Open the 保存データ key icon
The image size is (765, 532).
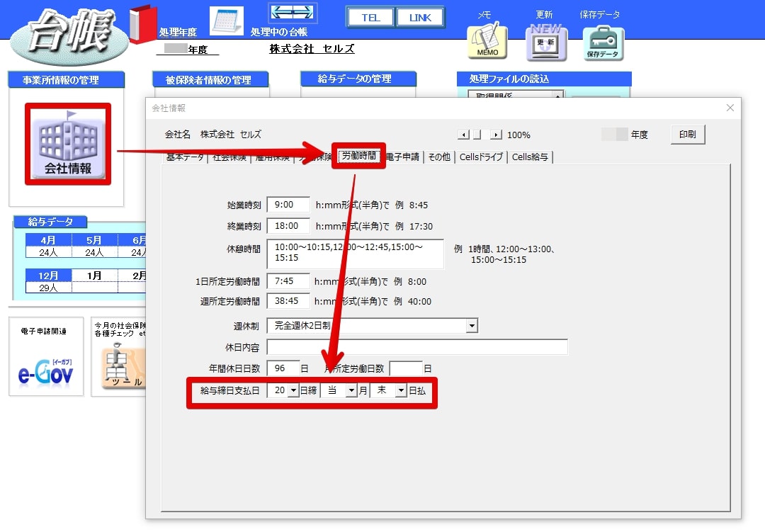603,43
